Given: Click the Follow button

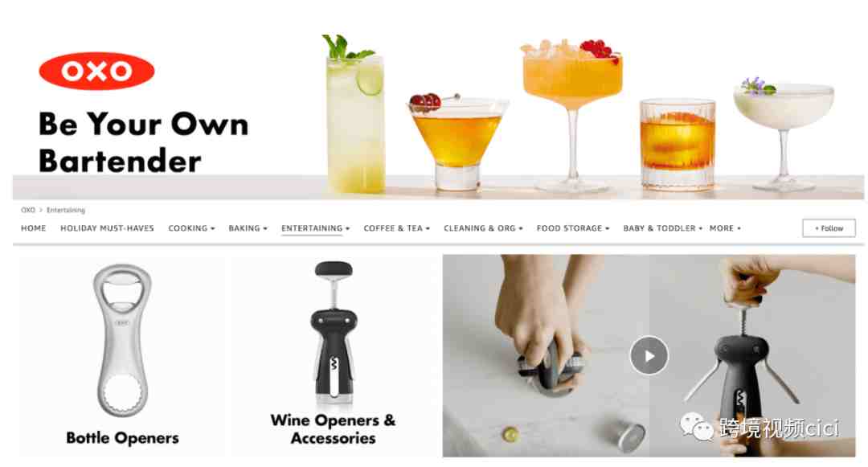Looking at the screenshot, I should [x=829, y=228].
